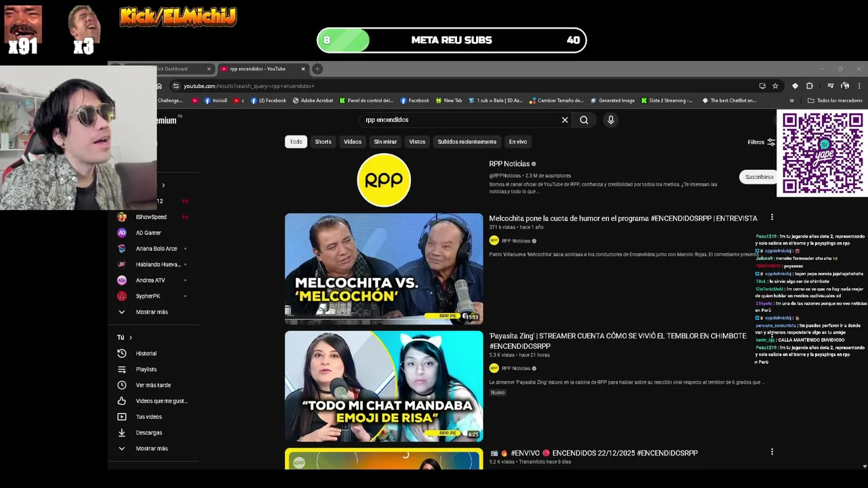The height and width of the screenshot is (488, 868).
Task: Open Todos los marcadores folder
Action: pyautogui.click(x=835, y=100)
